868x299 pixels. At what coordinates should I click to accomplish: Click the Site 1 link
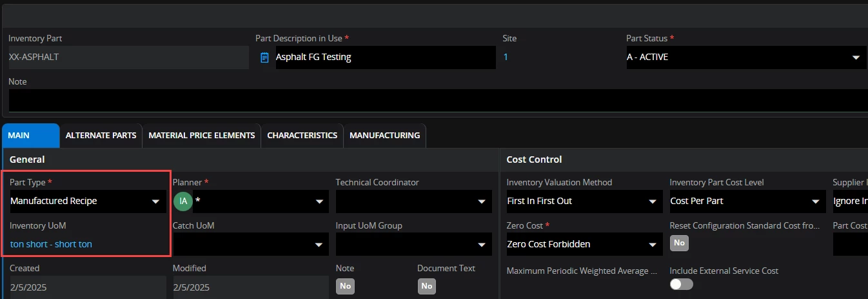[506, 57]
